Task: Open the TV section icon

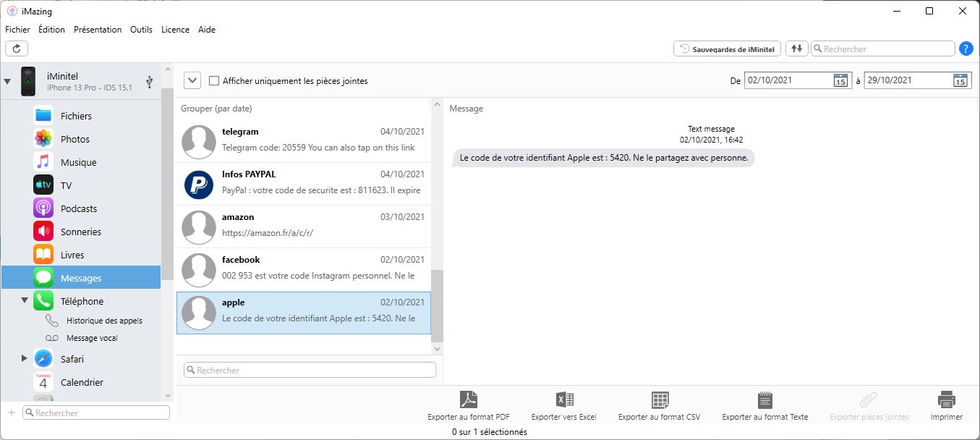Action: point(43,185)
